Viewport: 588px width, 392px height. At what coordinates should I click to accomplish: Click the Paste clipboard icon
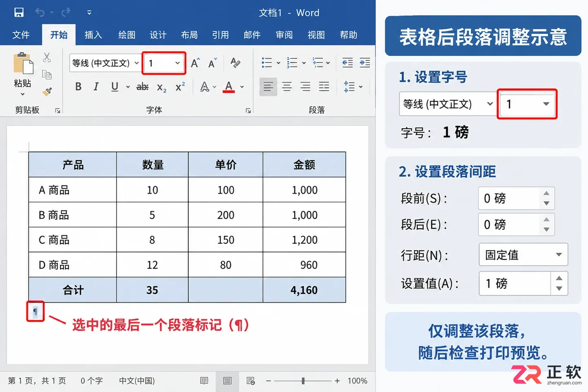click(x=23, y=63)
